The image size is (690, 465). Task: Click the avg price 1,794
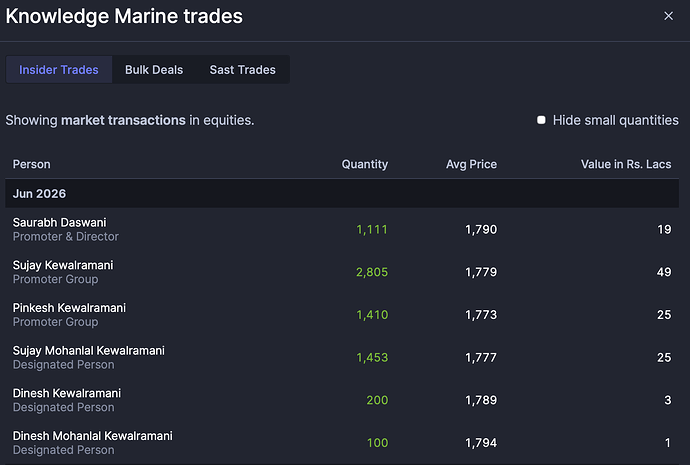[481, 443]
